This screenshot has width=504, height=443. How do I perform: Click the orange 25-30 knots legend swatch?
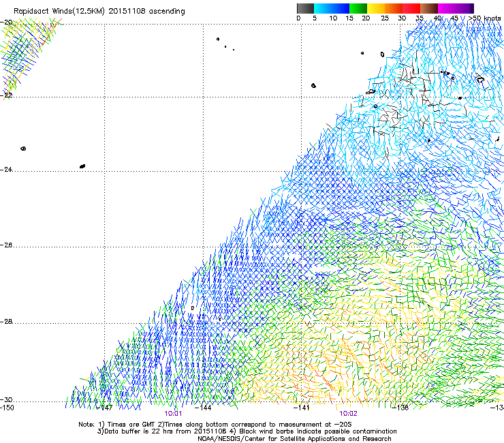(394, 8)
